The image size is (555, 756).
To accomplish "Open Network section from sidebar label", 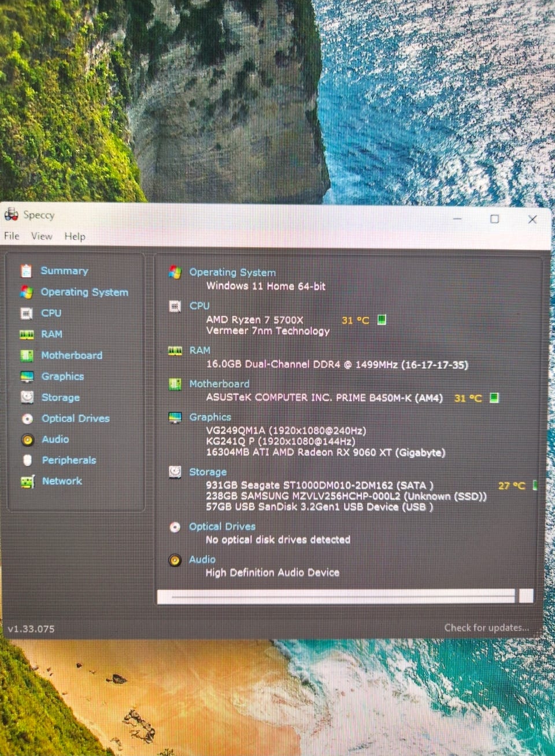I will tap(62, 481).
